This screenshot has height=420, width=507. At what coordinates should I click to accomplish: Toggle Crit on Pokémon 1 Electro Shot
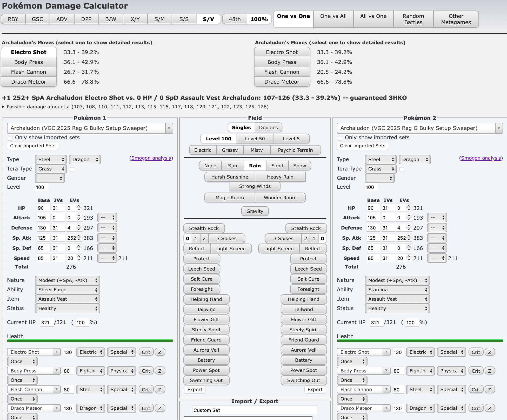pyautogui.click(x=146, y=352)
